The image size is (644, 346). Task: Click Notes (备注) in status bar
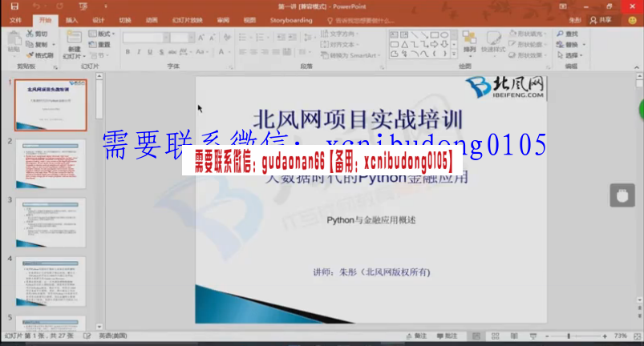(x=416, y=336)
